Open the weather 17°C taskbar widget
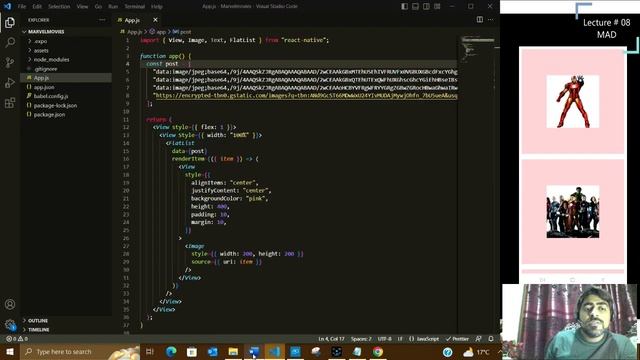This screenshot has height=360, width=640. click(x=476, y=351)
